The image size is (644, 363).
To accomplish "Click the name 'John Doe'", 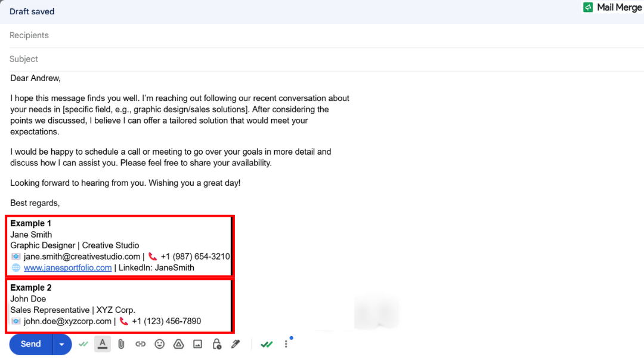I will [28, 299].
